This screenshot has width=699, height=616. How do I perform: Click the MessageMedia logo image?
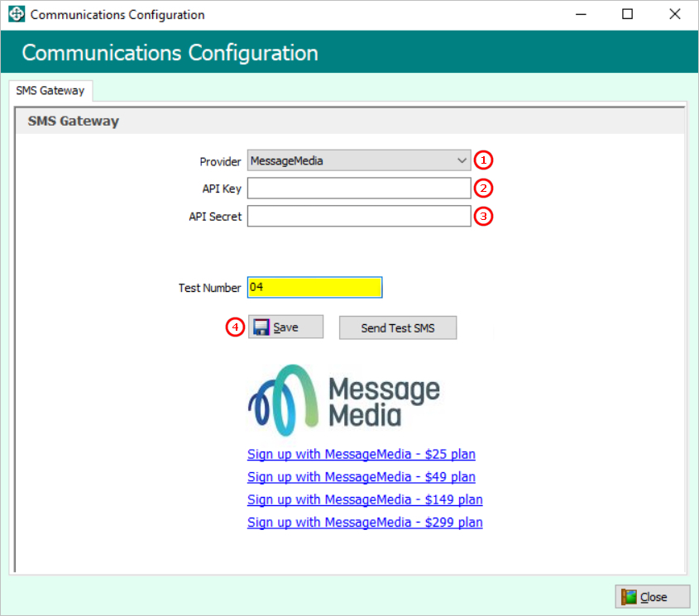(x=344, y=400)
